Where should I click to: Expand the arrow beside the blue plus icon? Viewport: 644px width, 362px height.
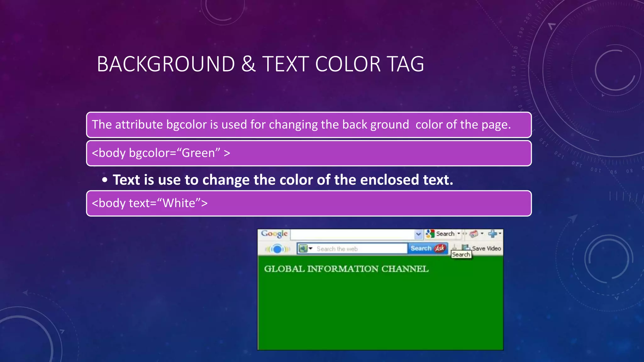pos(500,233)
